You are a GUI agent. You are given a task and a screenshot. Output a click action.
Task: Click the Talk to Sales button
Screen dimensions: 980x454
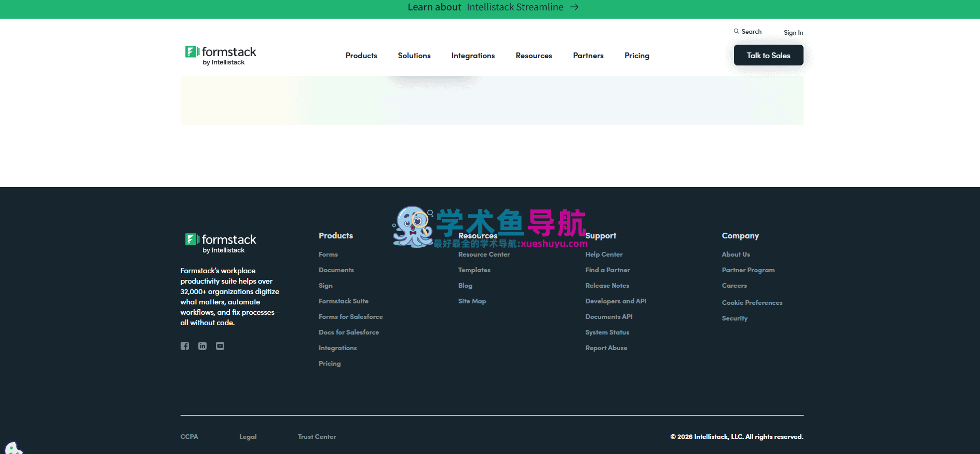tap(768, 55)
